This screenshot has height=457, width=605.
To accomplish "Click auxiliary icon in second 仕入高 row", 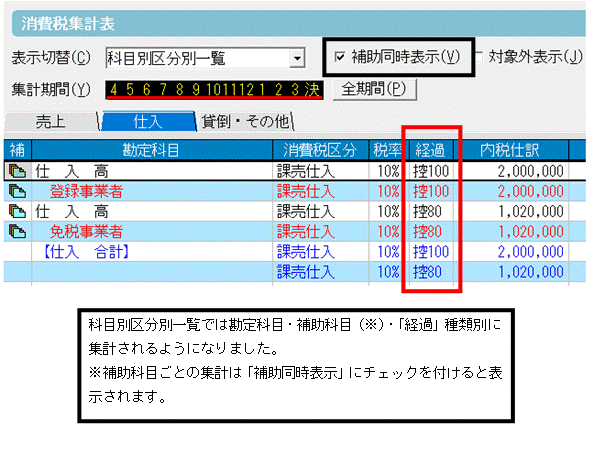I will (x=17, y=211).
